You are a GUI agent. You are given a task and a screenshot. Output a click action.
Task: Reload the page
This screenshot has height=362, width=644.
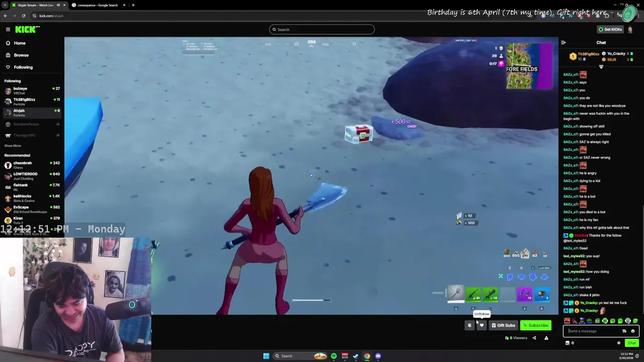[x=23, y=16]
